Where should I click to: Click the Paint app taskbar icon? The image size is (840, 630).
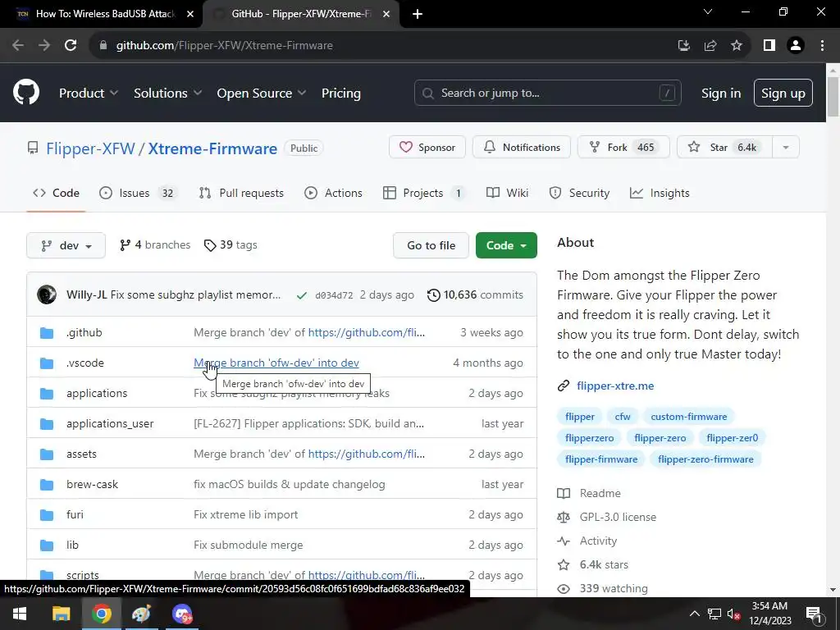141,614
